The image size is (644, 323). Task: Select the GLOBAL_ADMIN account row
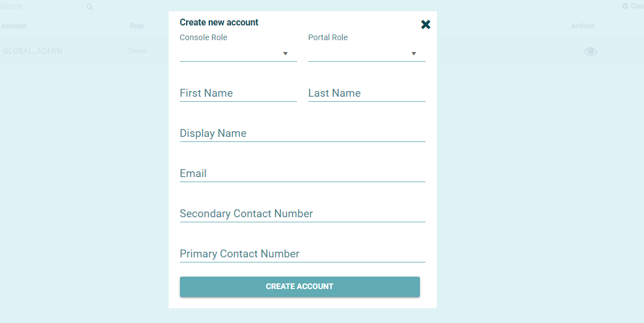coord(33,51)
